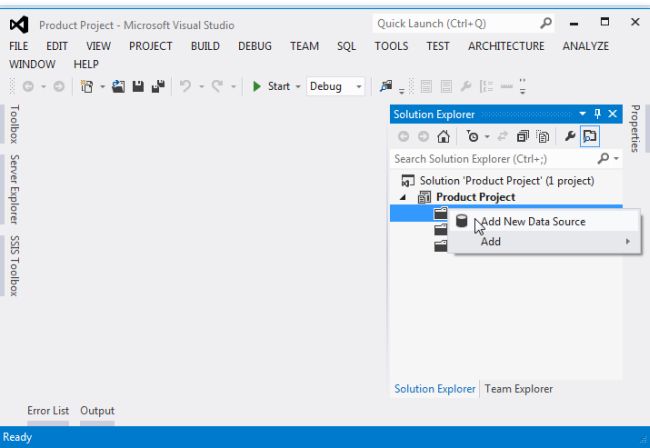The width and height of the screenshot is (650, 448).
Task: Click the Quick Launch search magnifier icon
Action: click(546, 23)
